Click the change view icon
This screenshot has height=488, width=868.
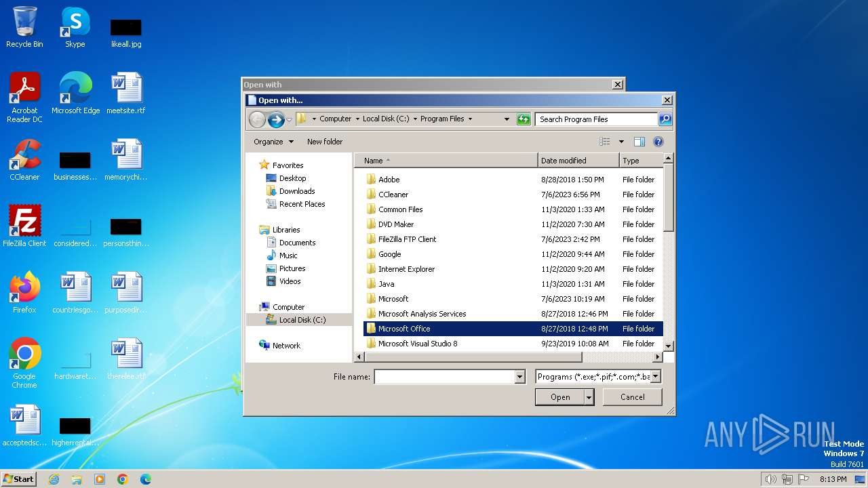pyautogui.click(x=605, y=142)
